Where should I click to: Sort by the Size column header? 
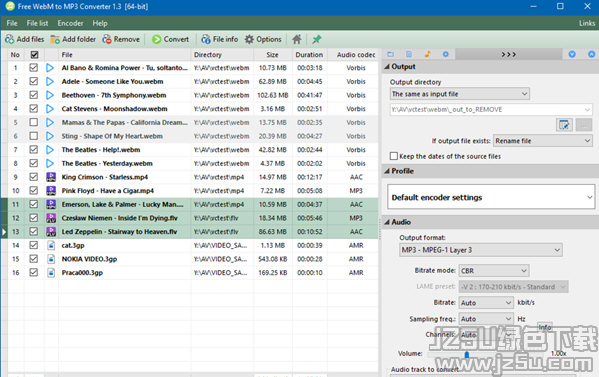coord(272,55)
